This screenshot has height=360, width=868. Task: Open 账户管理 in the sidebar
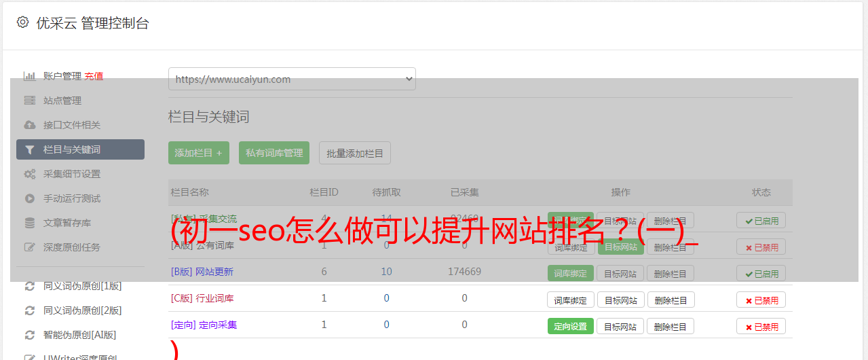point(62,76)
